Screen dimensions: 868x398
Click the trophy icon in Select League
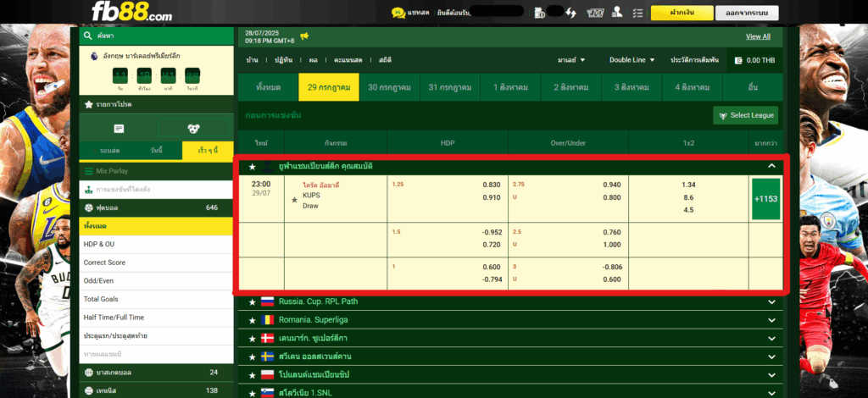(723, 115)
